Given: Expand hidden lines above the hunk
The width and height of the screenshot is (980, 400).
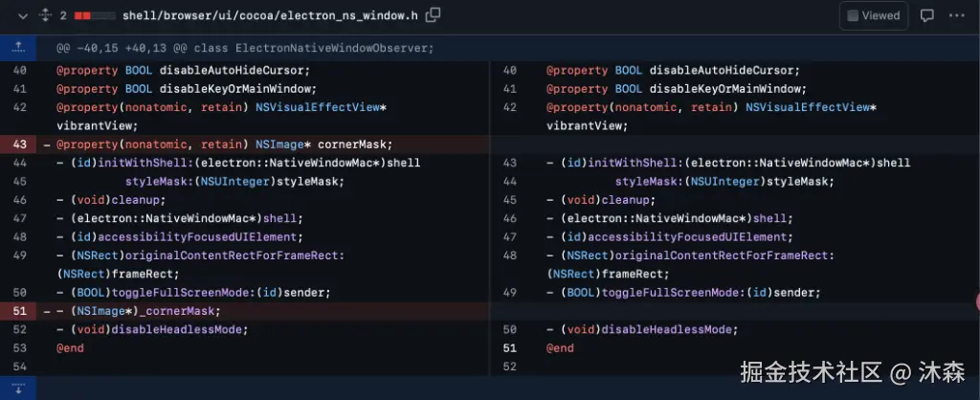Looking at the screenshot, I should 18,48.
